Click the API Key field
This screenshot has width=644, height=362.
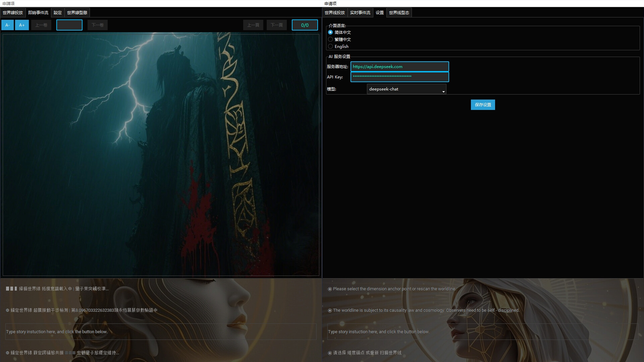click(399, 77)
